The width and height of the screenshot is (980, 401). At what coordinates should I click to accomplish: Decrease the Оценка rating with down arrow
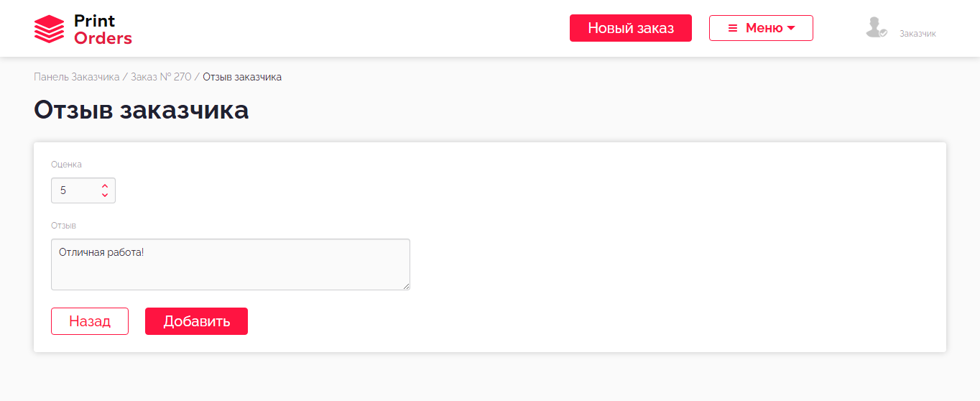coord(105,195)
